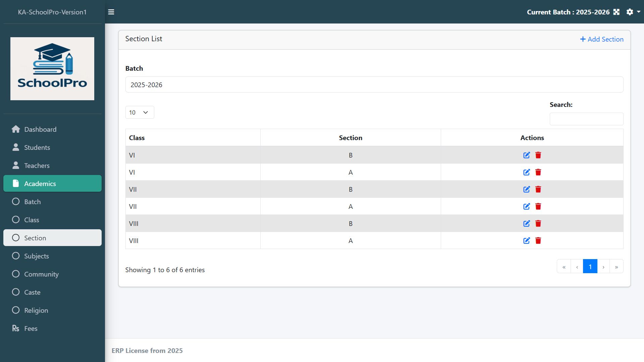
Task: Go to Dashboard via home icon
Action: 16,129
